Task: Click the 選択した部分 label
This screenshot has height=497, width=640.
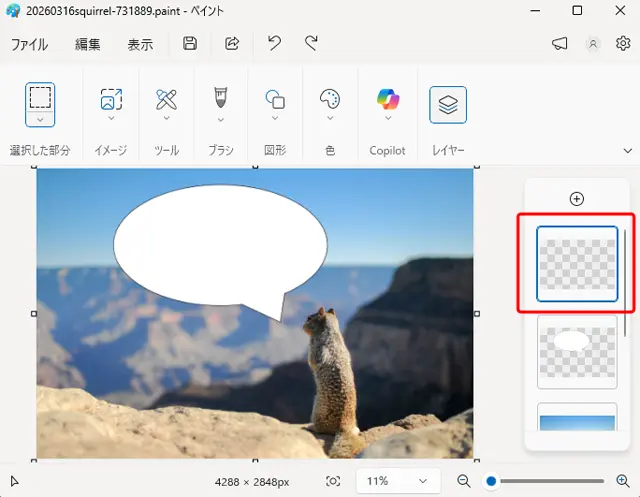Action: (40, 151)
